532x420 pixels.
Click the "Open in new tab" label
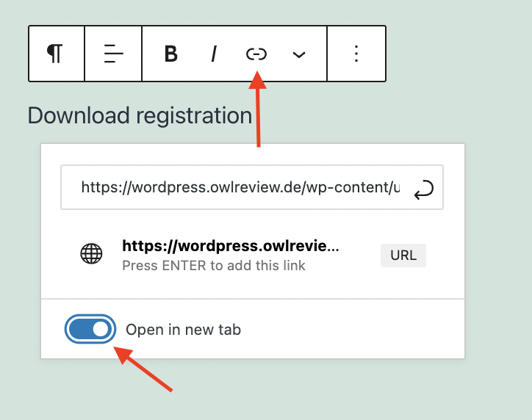click(x=183, y=330)
